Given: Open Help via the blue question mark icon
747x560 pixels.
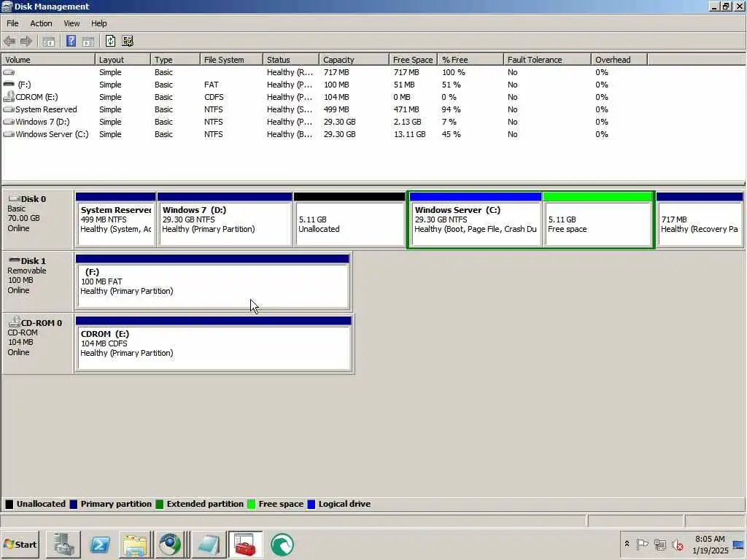Looking at the screenshot, I should pos(71,41).
